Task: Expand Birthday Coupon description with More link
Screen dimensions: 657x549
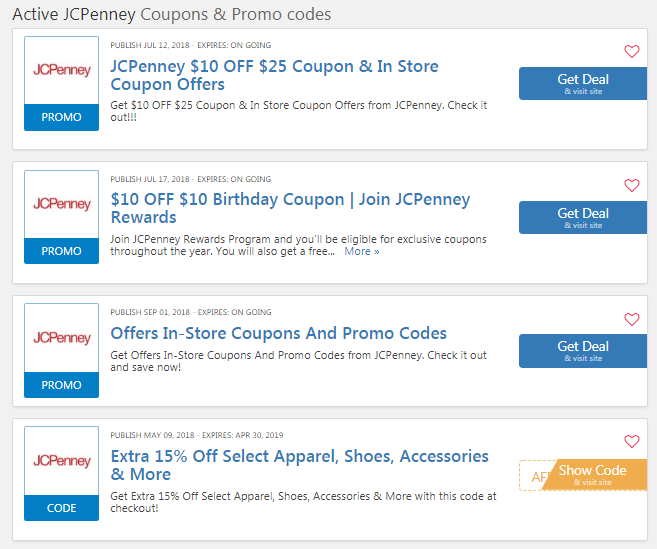Action: coord(361,251)
